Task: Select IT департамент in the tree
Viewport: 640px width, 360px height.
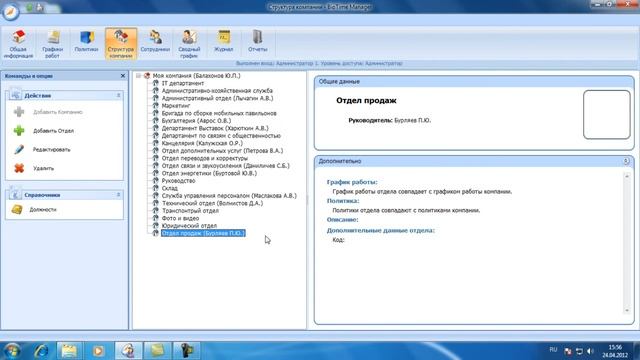Action: 182,83
